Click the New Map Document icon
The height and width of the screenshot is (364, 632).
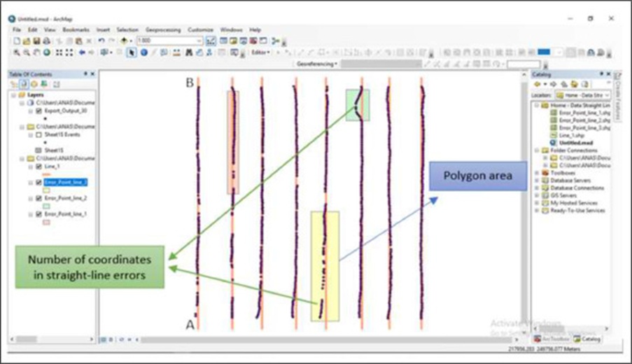17,41
